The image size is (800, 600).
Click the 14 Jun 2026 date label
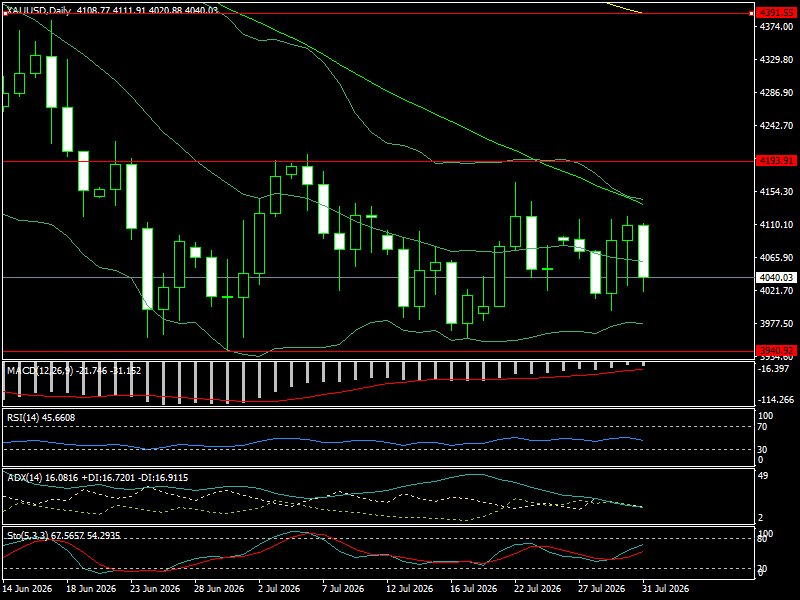click(27, 589)
